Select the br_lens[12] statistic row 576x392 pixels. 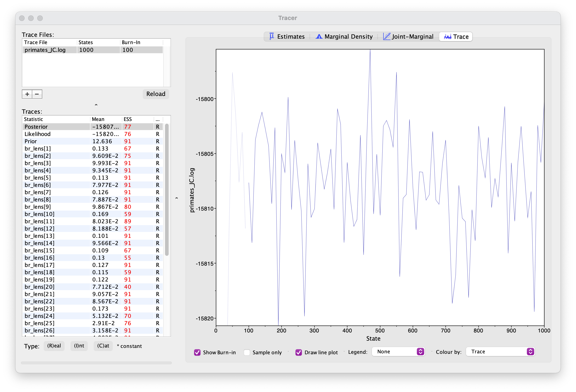[x=93, y=229]
